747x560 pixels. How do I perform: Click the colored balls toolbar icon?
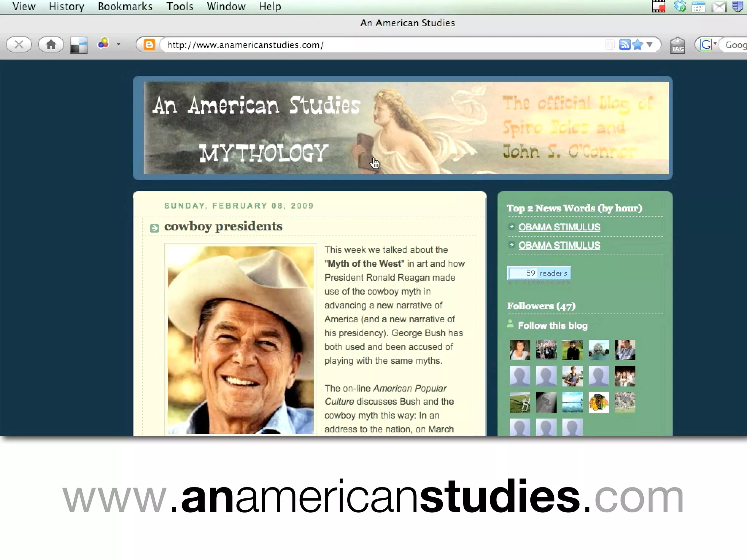tap(103, 44)
